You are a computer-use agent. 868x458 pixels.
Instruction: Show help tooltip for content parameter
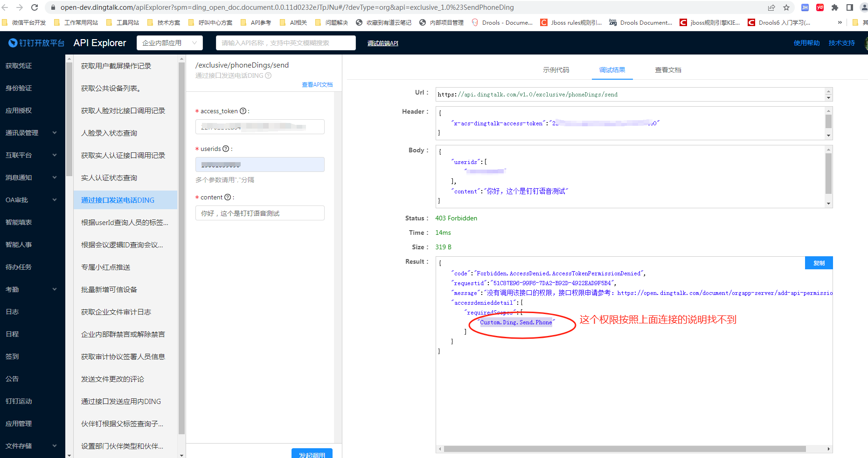click(228, 197)
